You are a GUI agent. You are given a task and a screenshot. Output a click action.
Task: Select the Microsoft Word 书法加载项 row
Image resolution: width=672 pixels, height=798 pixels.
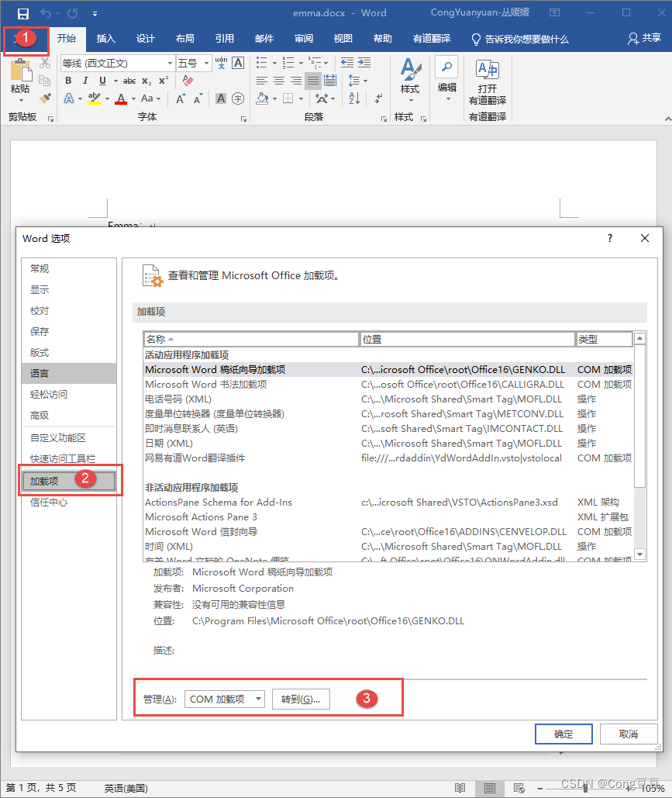388,384
